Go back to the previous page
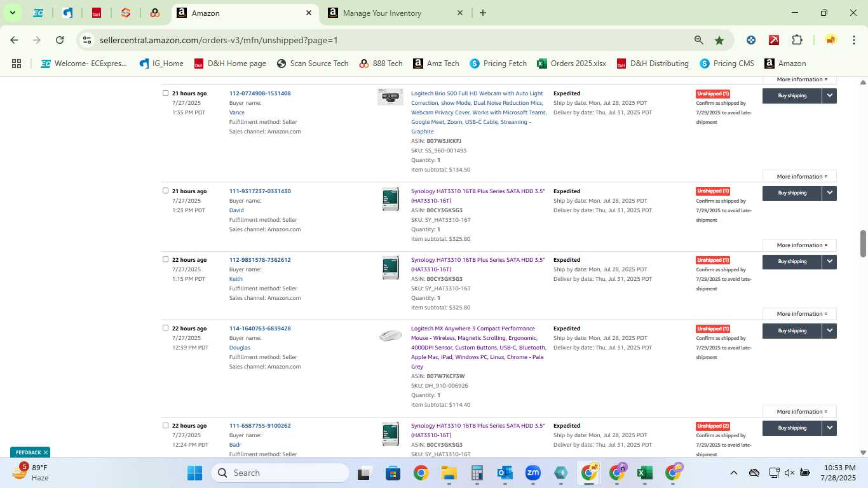 coord(14,40)
